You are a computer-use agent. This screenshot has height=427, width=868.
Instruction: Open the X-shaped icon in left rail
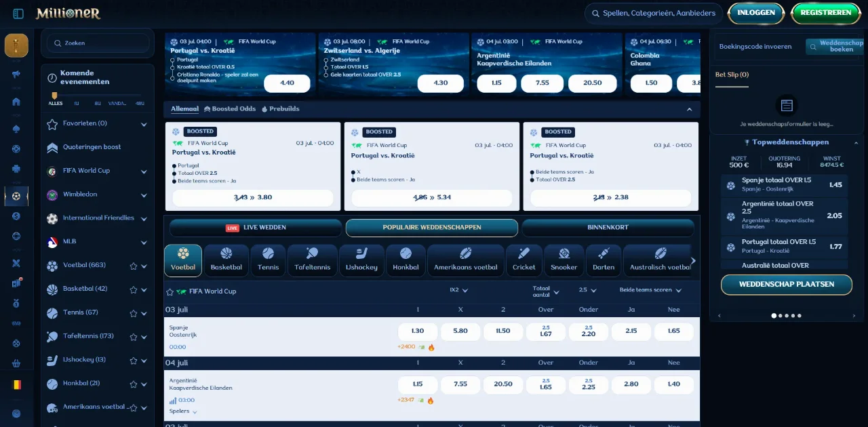16,263
